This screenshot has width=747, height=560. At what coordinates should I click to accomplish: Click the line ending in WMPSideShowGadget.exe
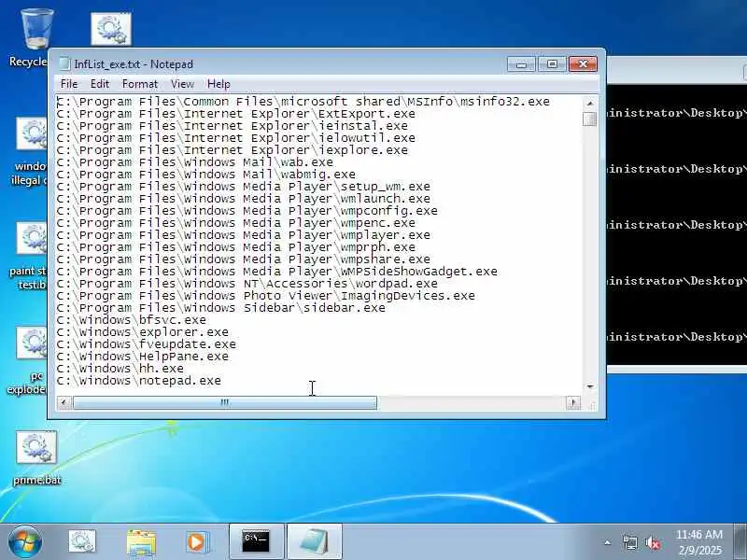[276, 272]
